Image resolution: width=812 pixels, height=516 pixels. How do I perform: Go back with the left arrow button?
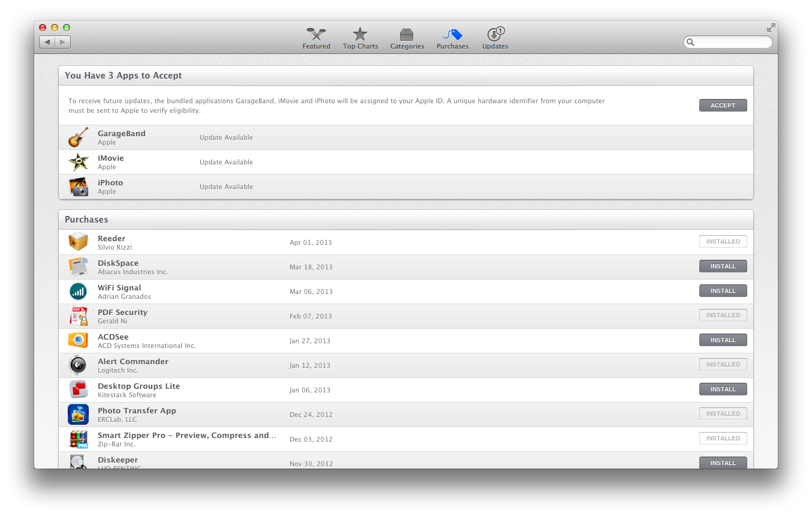pos(47,42)
